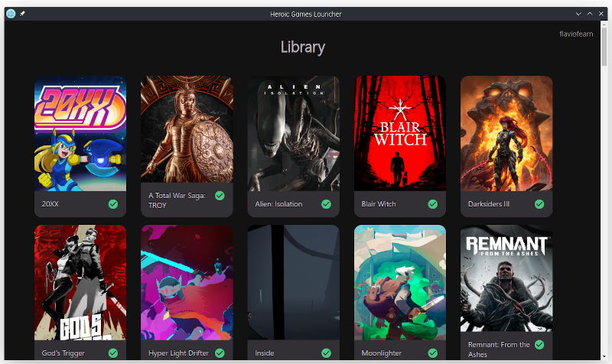Click the checkmark next to Hyper Light Drifter

220,353
